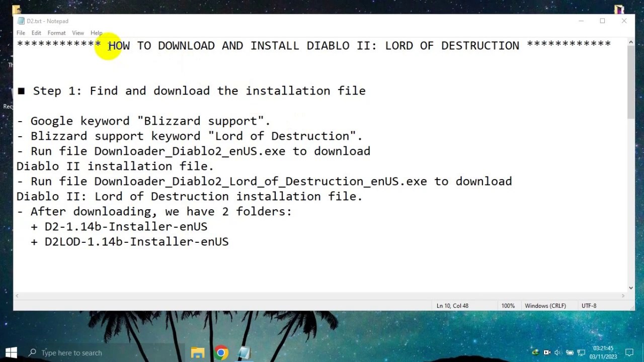Click the 'Step 1: Find and download' line
644x362 pixels.
click(x=192, y=91)
